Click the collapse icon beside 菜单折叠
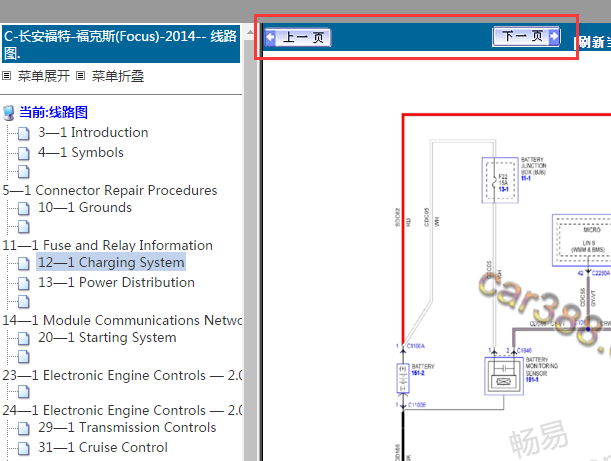Image resolution: width=611 pixels, height=461 pixels. 80,76
